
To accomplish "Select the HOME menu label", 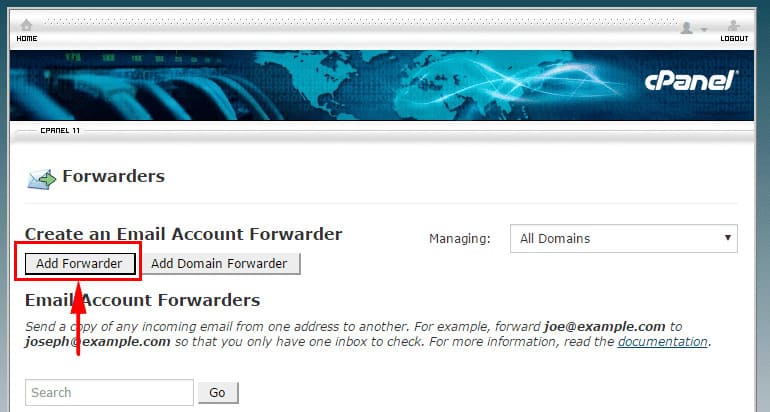I will click(27, 39).
